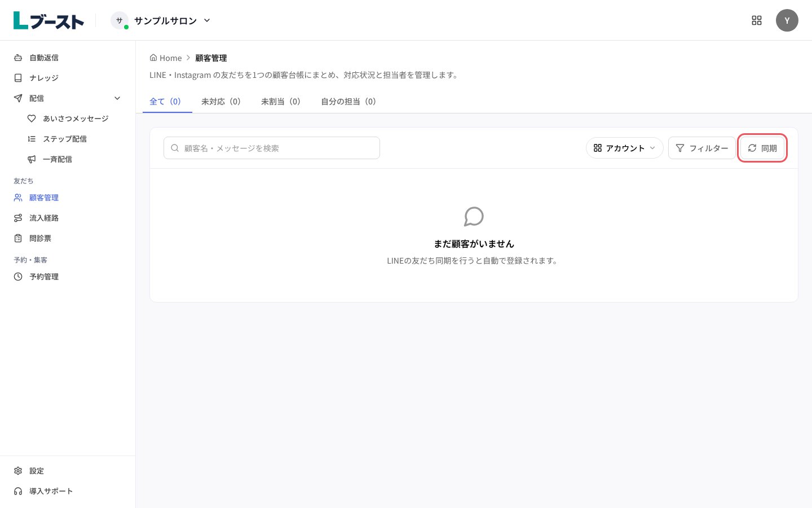Click the 顧客管理 breadcrumb text
Image resolution: width=812 pixels, height=508 pixels.
point(211,58)
